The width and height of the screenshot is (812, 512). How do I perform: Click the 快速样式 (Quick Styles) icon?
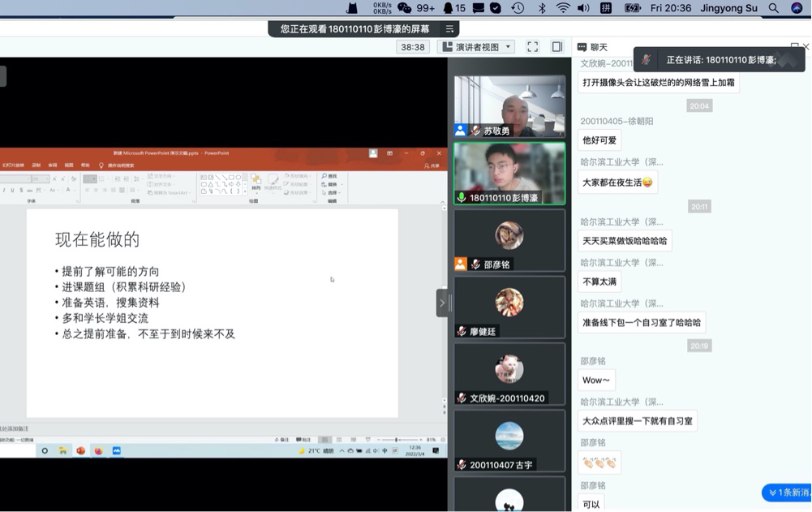click(273, 180)
